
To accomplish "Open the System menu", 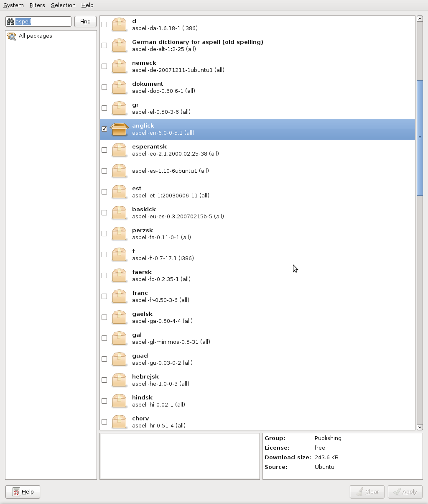I will click(x=13, y=5).
